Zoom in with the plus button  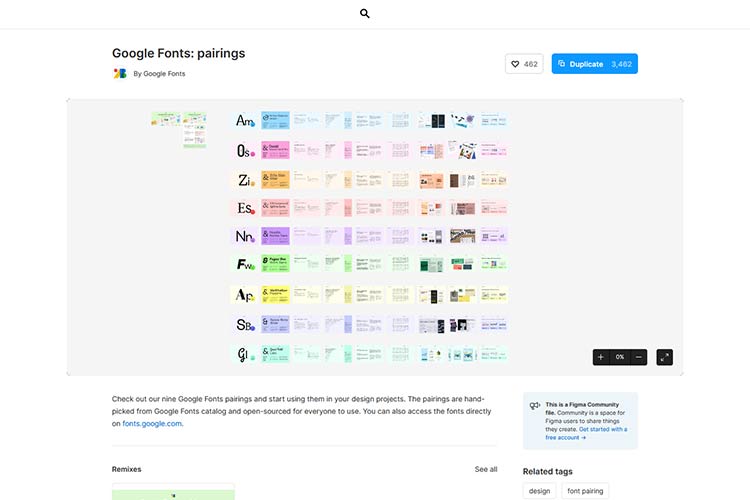coord(601,357)
